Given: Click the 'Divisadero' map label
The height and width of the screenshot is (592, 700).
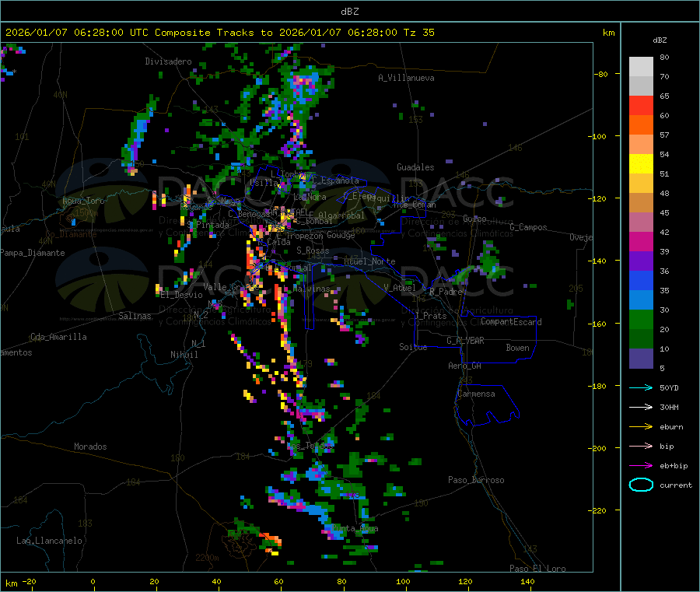Looking at the screenshot, I should click(x=168, y=61).
